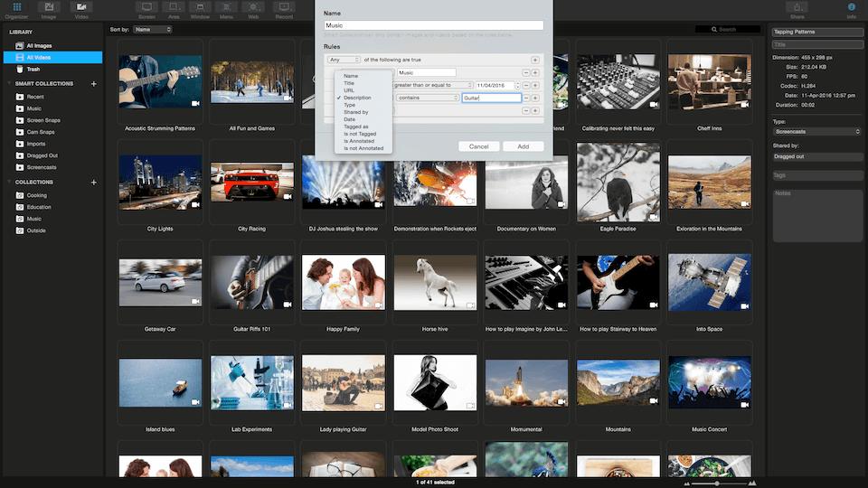Start a Window capture
The image size is (868, 488).
coord(200,7)
